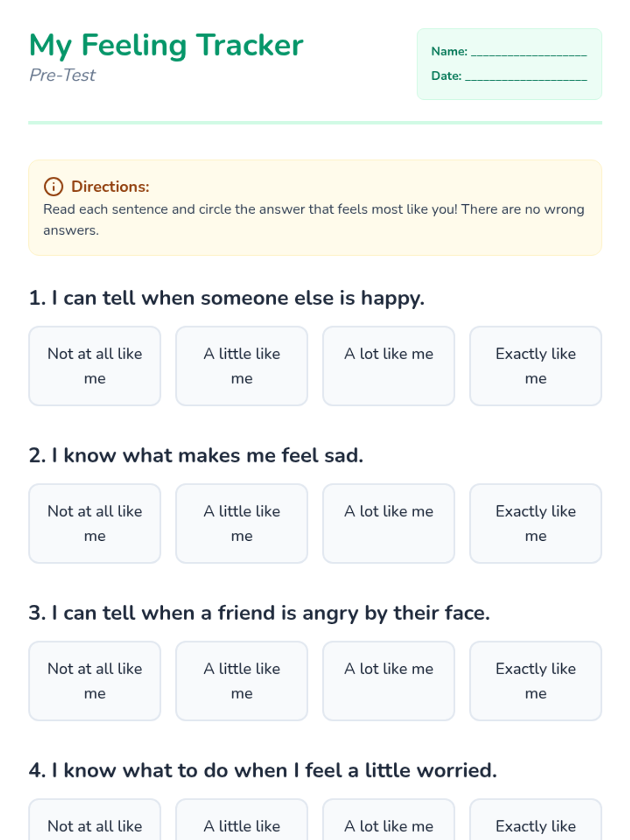The height and width of the screenshot is (840, 630).
Task: Select "Exactly like me" for question 1
Action: pos(535,366)
